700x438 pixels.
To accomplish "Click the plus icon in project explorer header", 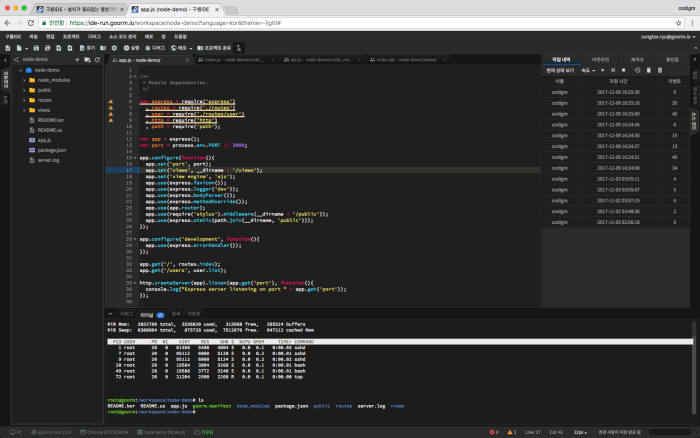I will pos(77,59).
